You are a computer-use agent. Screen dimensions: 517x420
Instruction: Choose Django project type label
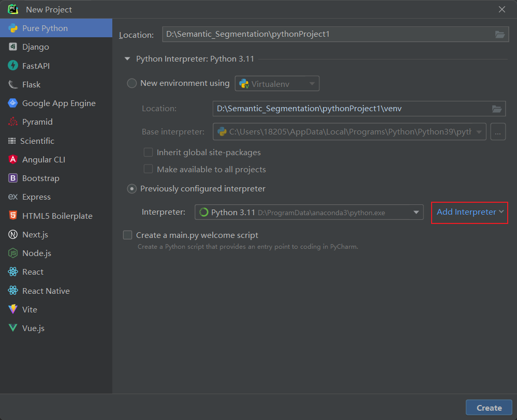tap(36, 47)
